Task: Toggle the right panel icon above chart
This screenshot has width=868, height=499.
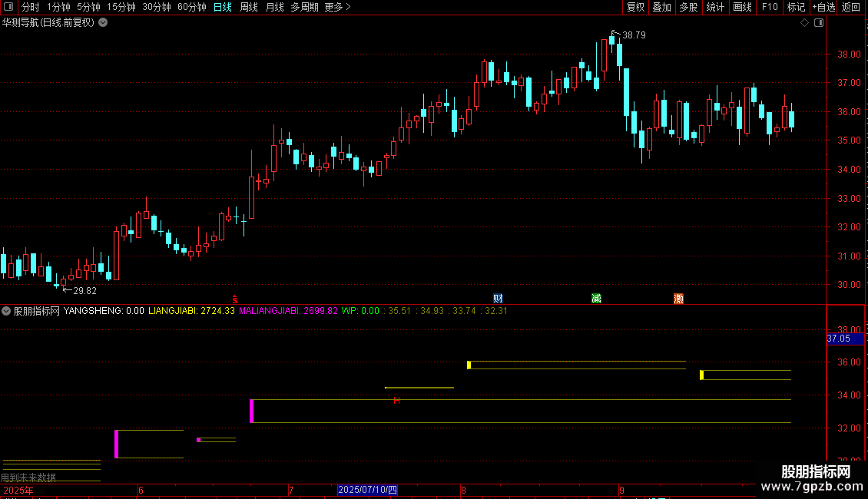Action: pyautogui.click(x=819, y=23)
